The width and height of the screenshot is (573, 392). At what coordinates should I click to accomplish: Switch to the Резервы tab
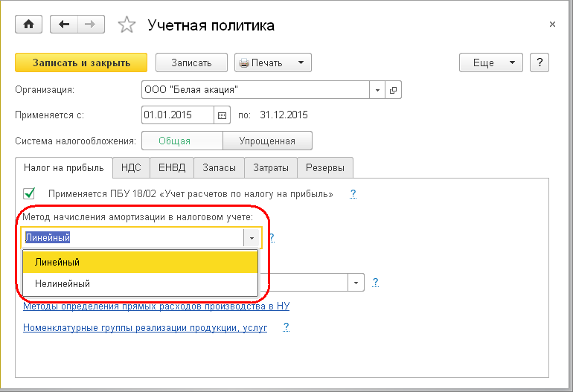click(x=325, y=167)
